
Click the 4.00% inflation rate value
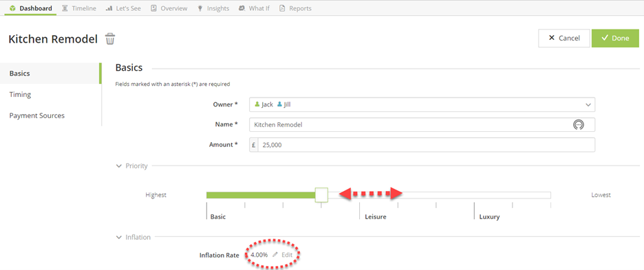pyautogui.click(x=259, y=255)
